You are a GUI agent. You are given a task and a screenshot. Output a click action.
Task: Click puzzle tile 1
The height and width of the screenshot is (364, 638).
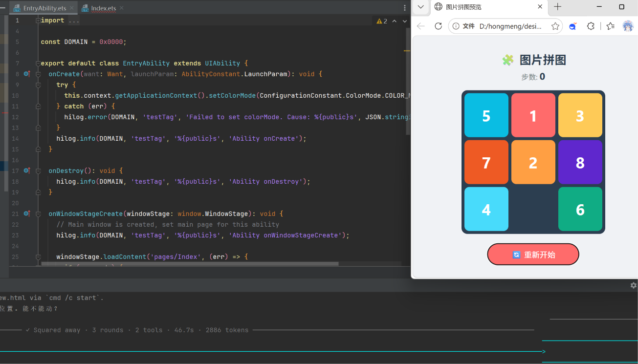point(533,115)
